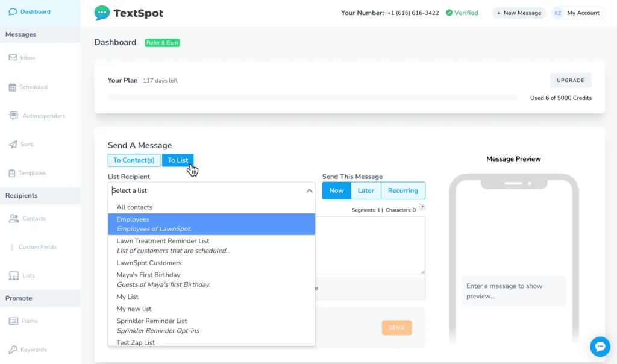The height and width of the screenshot is (364, 617).
Task: Click the Forms icon in sidebar
Action: 13,321
